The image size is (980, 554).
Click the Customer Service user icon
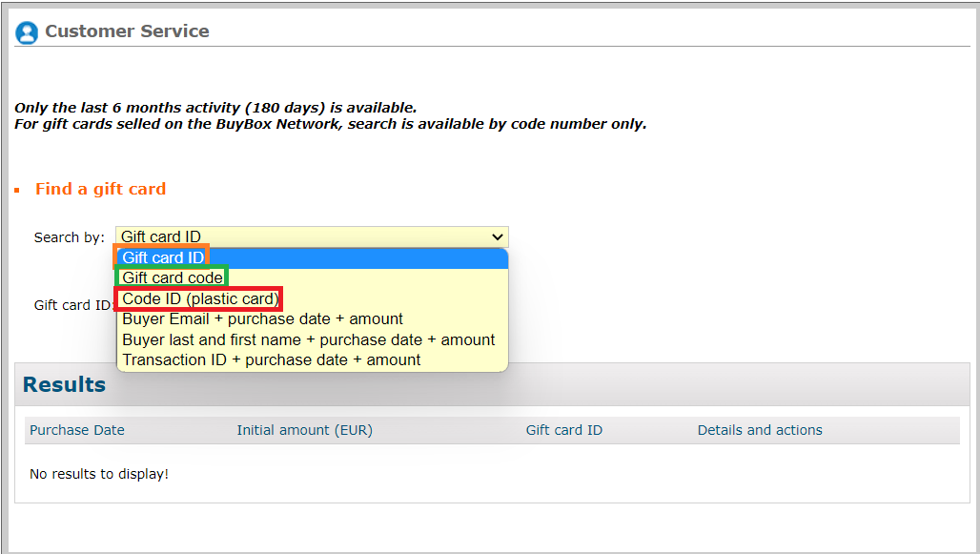tap(27, 32)
